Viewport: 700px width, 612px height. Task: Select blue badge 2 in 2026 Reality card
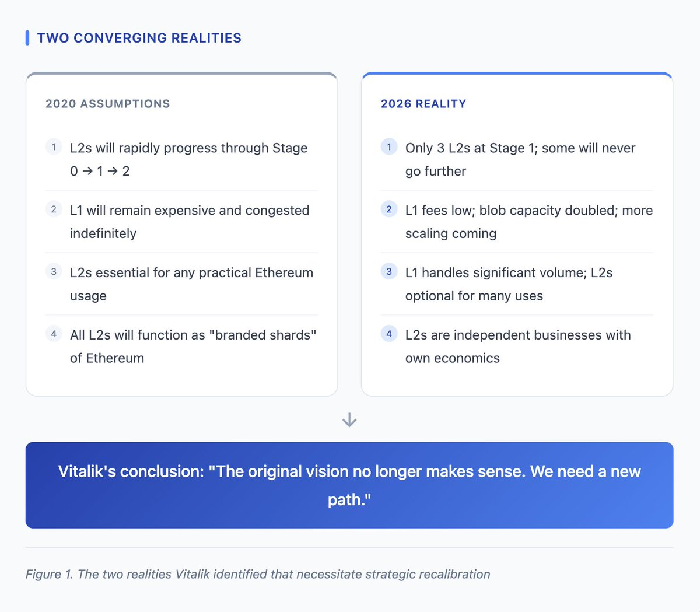389,209
